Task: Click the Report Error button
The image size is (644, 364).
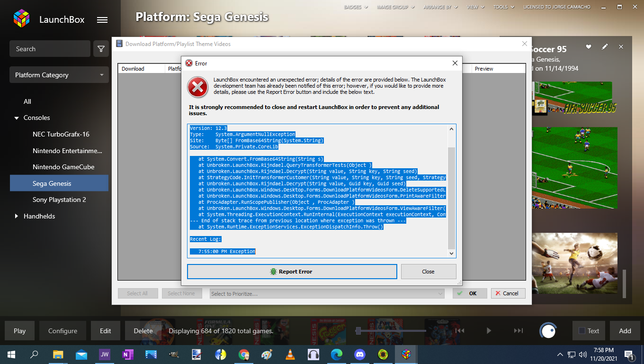Action: click(292, 272)
